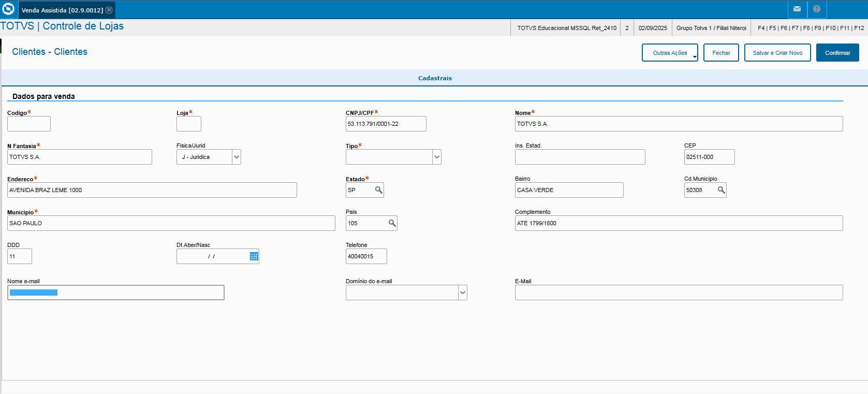Open the help question mark icon
The height and width of the screenshot is (394, 868).
click(x=817, y=9)
